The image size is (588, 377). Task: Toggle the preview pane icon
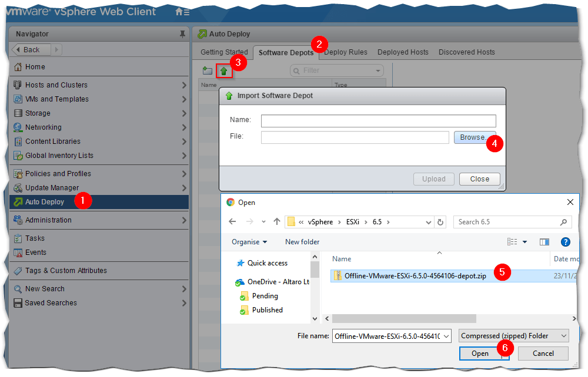coord(544,242)
